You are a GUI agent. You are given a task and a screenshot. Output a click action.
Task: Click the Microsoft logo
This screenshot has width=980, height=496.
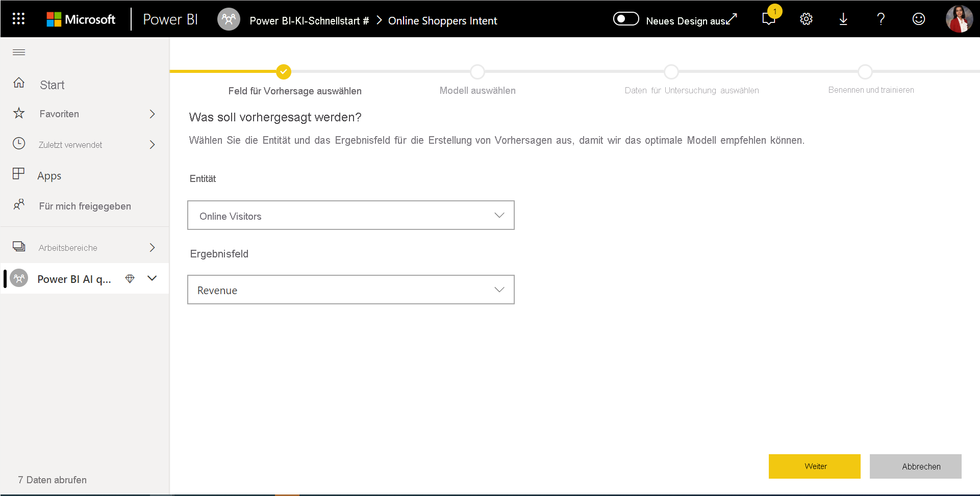[x=81, y=19]
